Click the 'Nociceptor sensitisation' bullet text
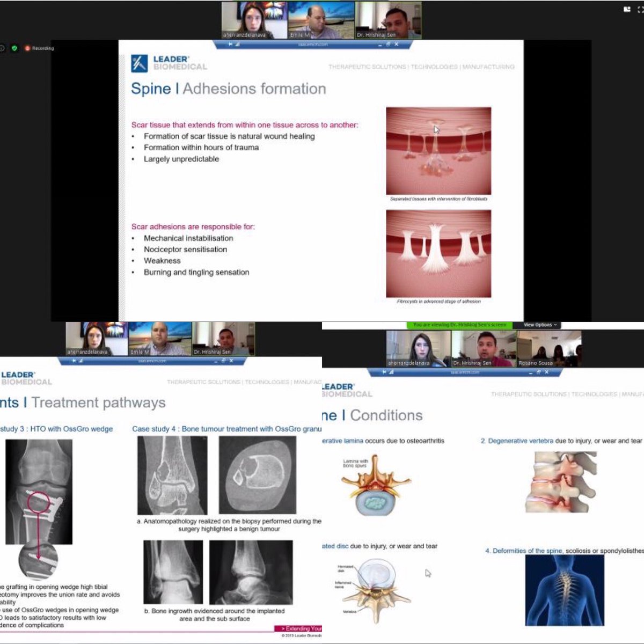644x644 pixels. click(x=185, y=250)
